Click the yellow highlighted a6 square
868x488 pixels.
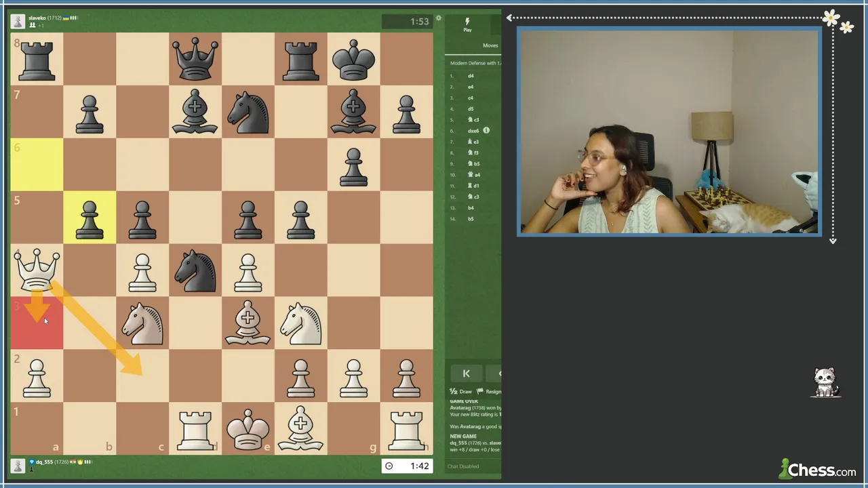pos(37,164)
